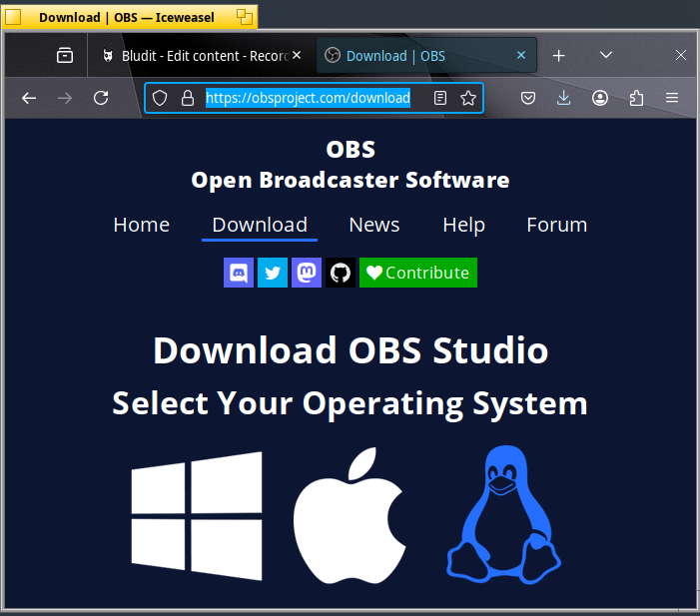Go back to the previous page
The image size is (700, 616).
click(29, 98)
